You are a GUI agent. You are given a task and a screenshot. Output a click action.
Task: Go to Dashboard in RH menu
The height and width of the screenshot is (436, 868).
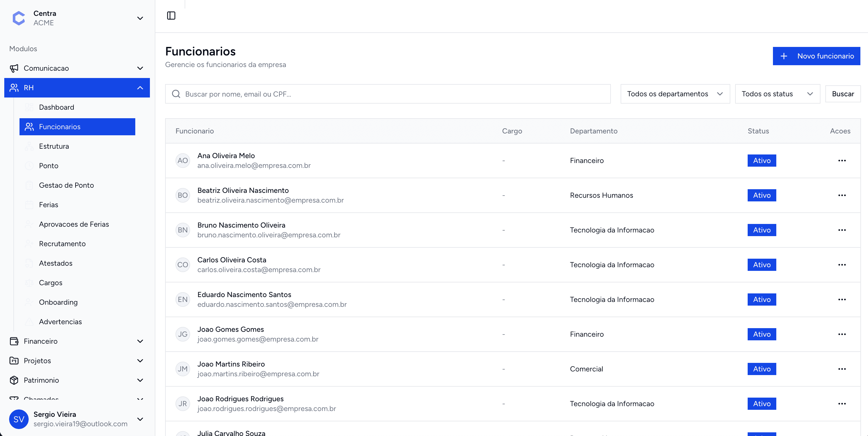56,107
